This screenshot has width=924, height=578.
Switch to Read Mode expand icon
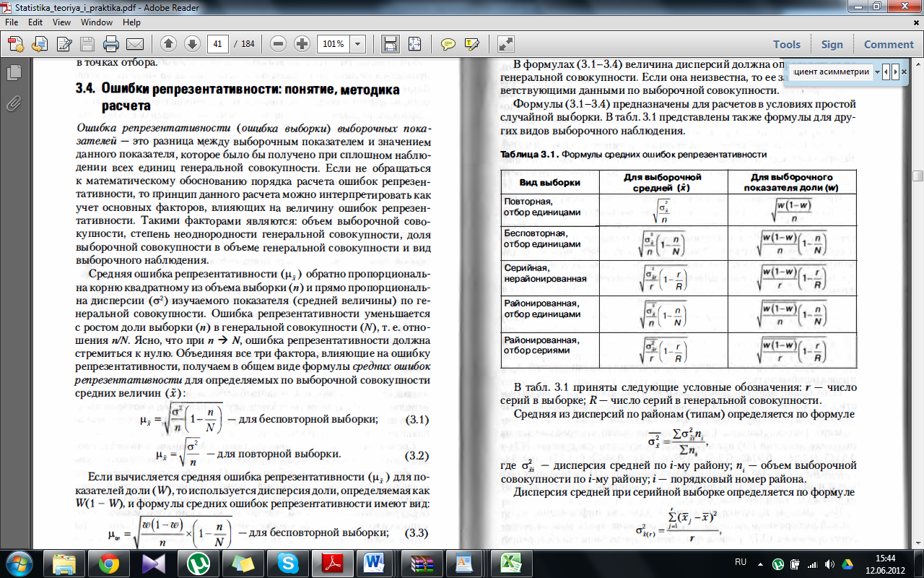tap(505, 43)
